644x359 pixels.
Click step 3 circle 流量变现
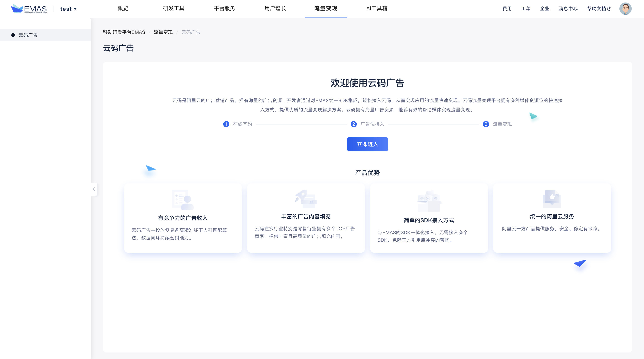[x=486, y=124]
